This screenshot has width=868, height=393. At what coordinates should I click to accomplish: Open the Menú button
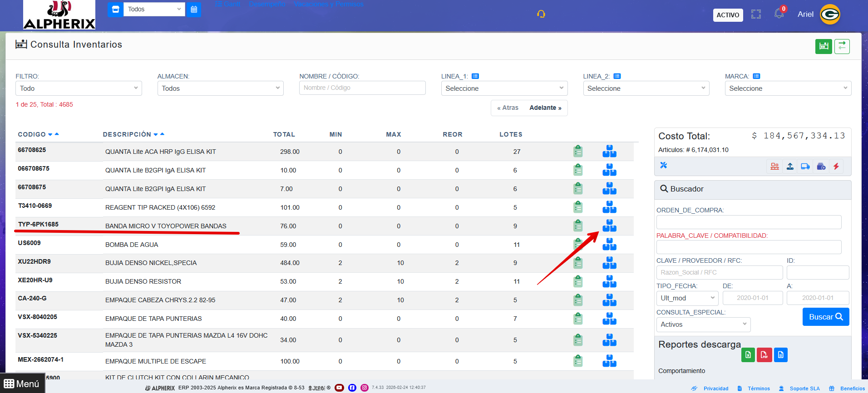point(22,384)
